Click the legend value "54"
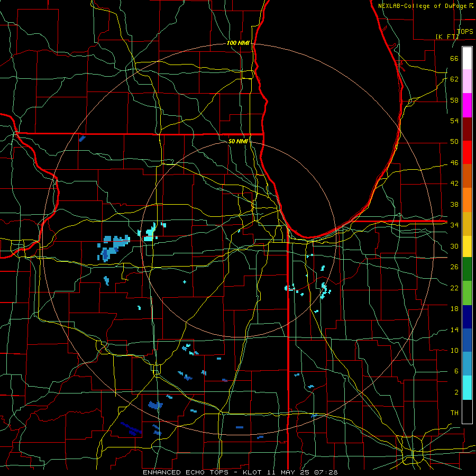The width and height of the screenshot is (476, 476). (454, 121)
